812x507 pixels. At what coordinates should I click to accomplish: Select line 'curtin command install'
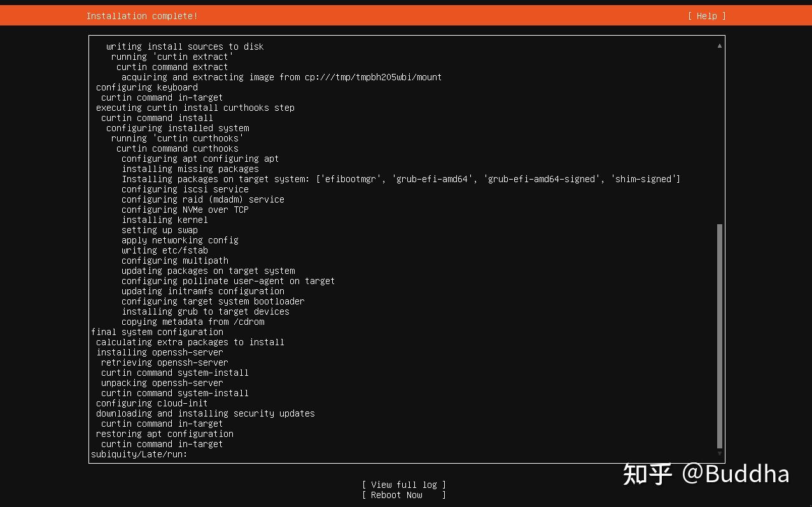click(157, 118)
